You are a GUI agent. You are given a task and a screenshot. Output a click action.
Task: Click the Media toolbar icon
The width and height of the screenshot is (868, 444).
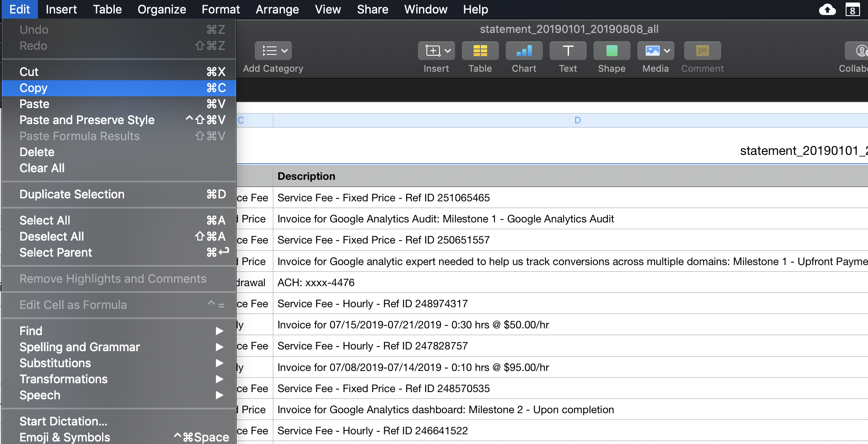tap(655, 51)
